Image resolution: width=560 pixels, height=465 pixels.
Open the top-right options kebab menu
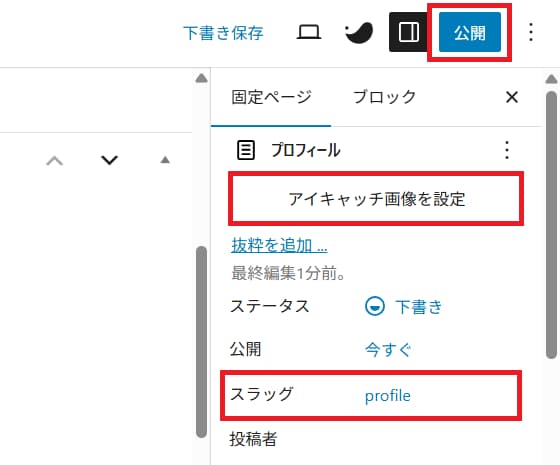pyautogui.click(x=531, y=32)
